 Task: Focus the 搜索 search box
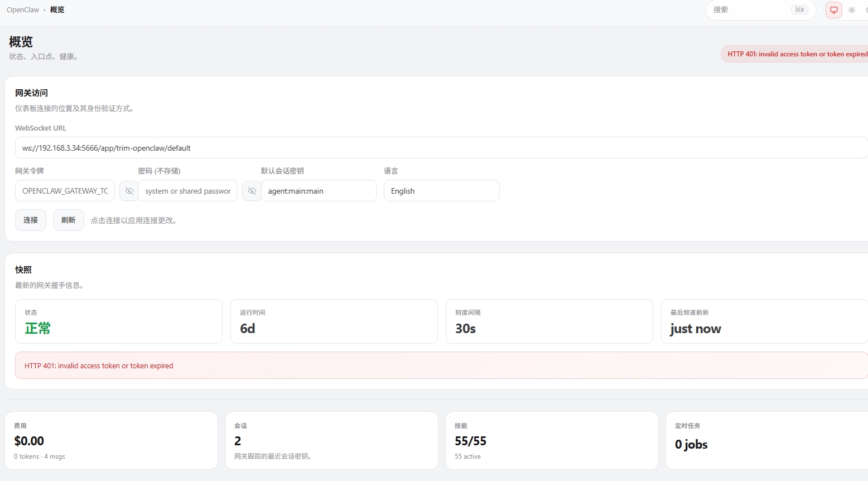tap(748, 10)
